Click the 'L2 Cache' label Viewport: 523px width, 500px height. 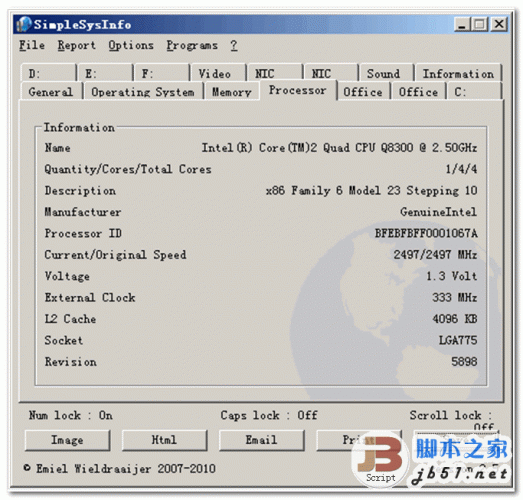(x=70, y=319)
